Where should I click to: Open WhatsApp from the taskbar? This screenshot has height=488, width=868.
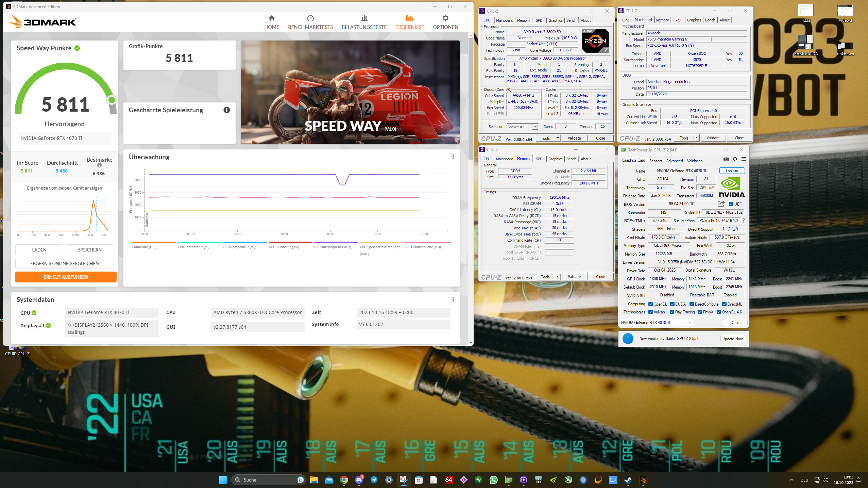(x=493, y=480)
